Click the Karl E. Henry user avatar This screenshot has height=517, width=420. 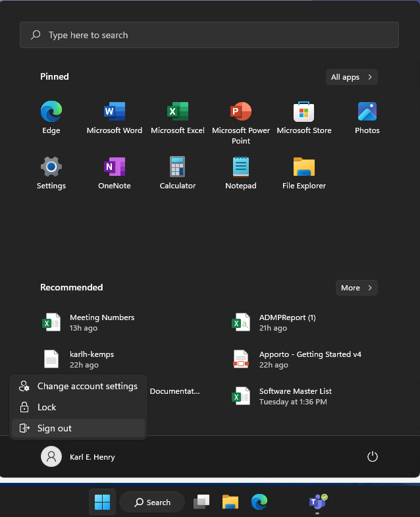click(51, 456)
